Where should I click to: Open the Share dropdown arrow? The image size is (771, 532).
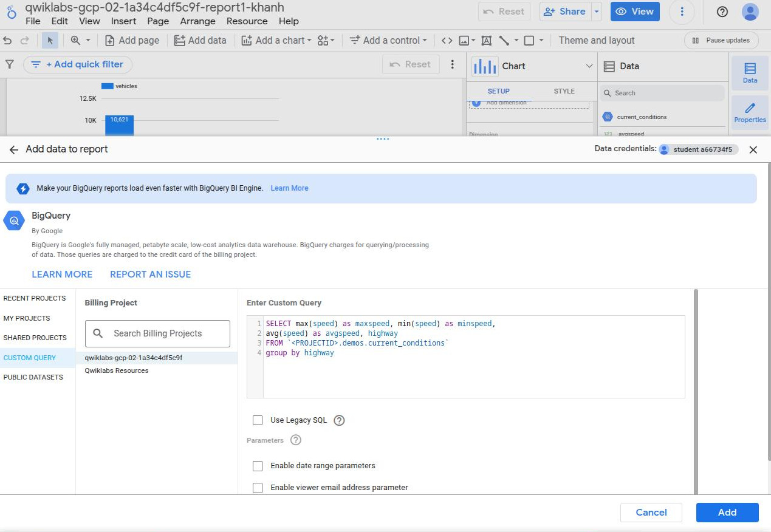coord(597,12)
